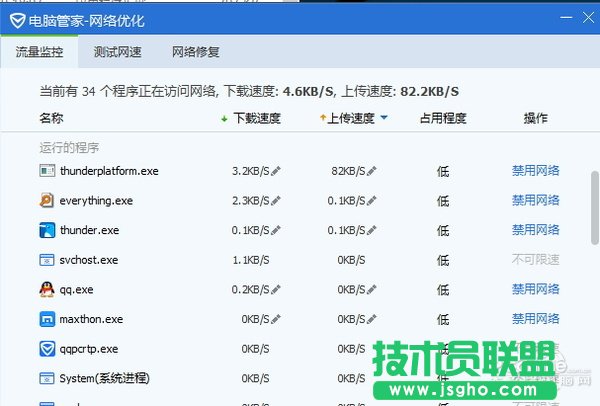Edit thunder.exe download speed limit pencil

click(276, 230)
